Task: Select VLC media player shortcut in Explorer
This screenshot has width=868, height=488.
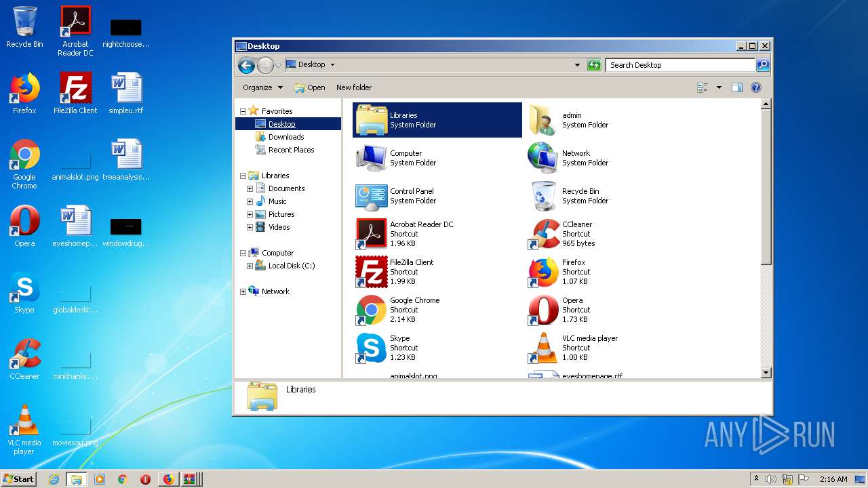Action: tap(610, 348)
